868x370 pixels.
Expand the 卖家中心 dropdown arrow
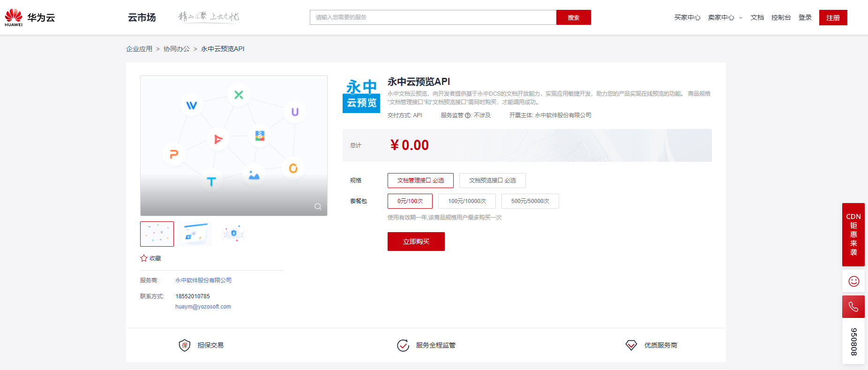(x=741, y=18)
